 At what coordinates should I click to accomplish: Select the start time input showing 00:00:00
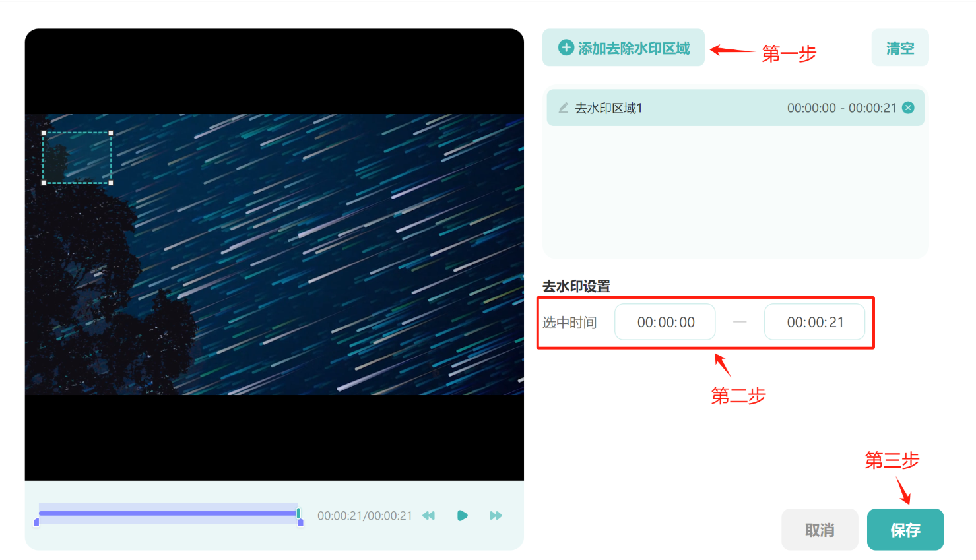(x=665, y=322)
